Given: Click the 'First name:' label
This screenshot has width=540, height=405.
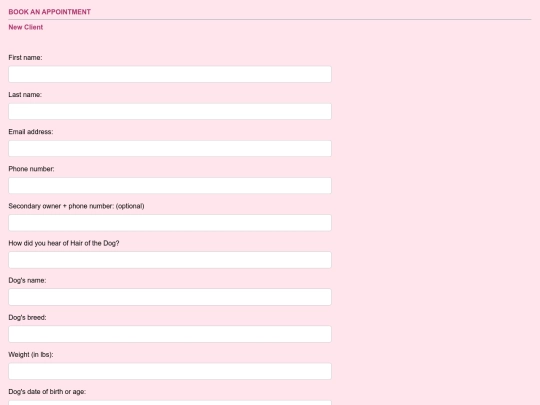Looking at the screenshot, I should point(25,58).
